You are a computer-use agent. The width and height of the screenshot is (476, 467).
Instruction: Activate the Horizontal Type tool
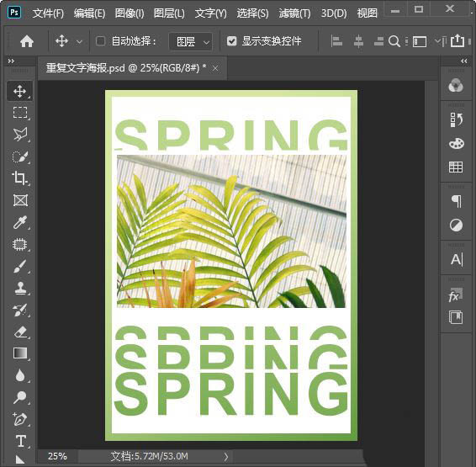point(21,441)
